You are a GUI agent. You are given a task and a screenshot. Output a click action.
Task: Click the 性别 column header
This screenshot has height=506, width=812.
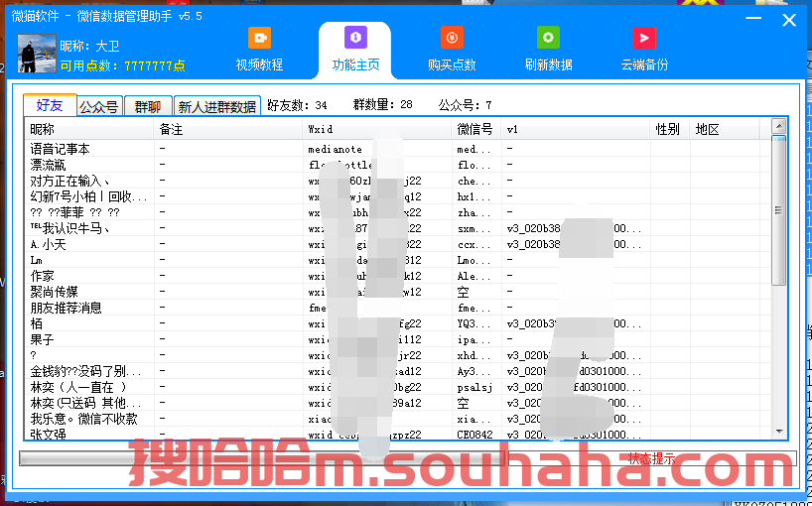670,129
